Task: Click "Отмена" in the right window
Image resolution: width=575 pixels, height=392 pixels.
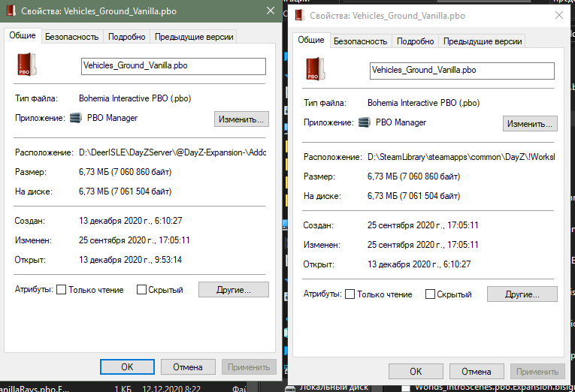Action: [477, 372]
